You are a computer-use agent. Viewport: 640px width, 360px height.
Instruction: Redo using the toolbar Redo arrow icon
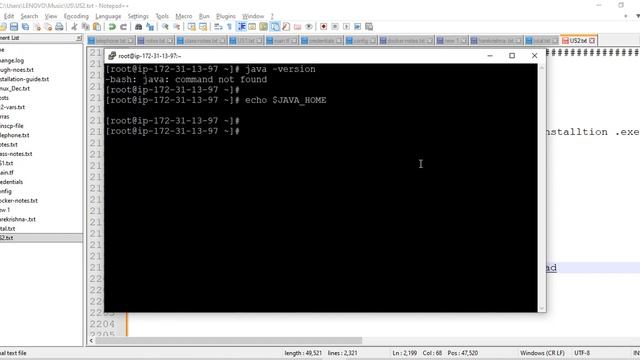point(123,27)
